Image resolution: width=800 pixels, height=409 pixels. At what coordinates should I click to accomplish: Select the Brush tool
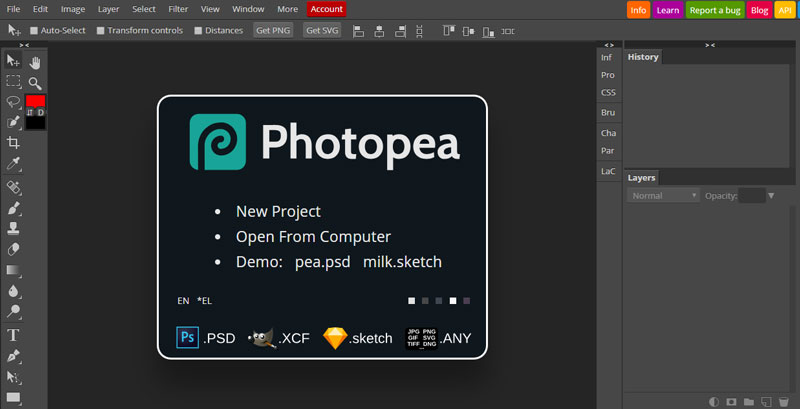click(13, 208)
